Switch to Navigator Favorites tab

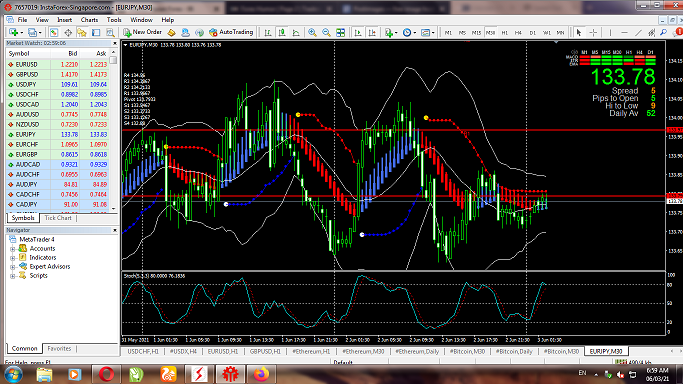pos(59,348)
